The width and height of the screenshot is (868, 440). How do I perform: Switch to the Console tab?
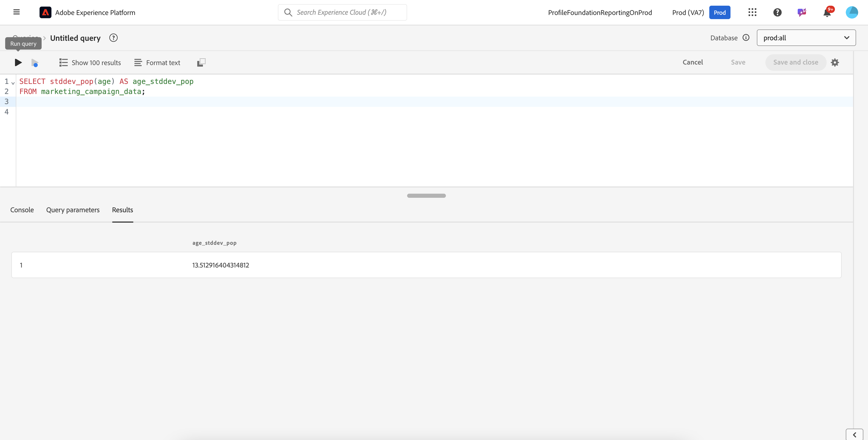(22, 210)
